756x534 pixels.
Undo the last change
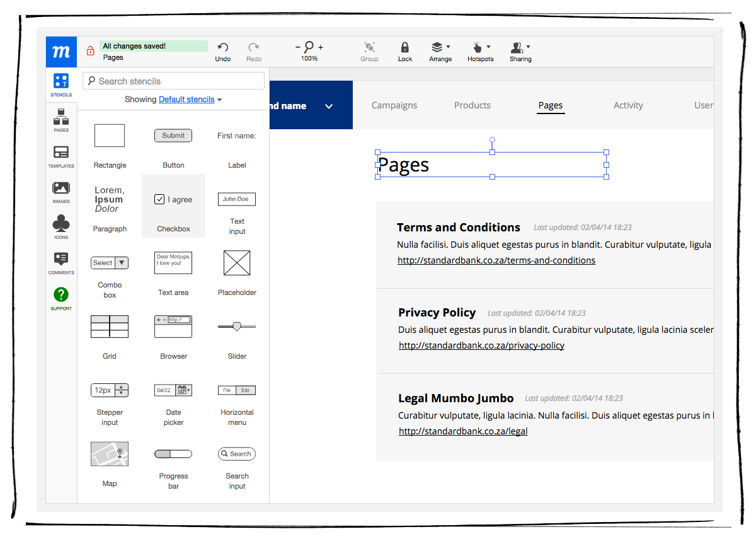(223, 52)
